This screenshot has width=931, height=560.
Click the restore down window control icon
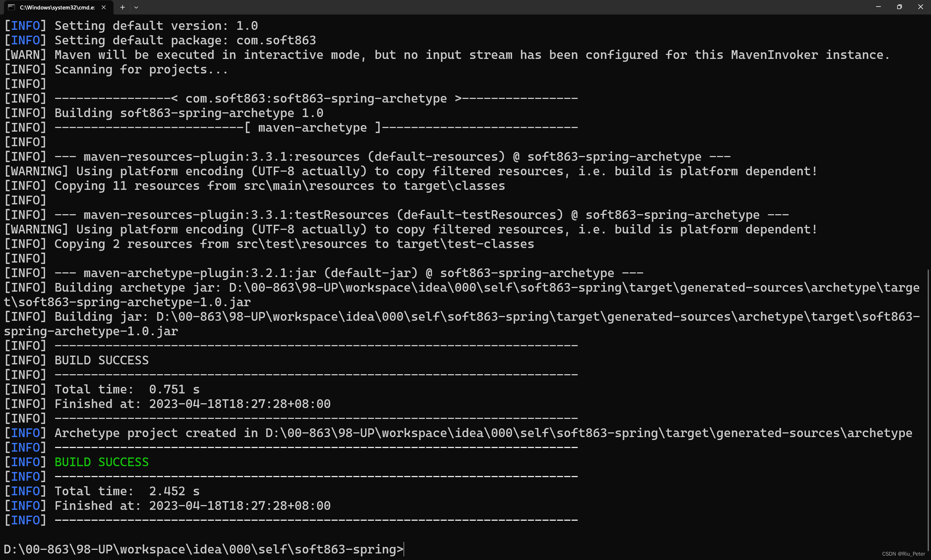(899, 7)
